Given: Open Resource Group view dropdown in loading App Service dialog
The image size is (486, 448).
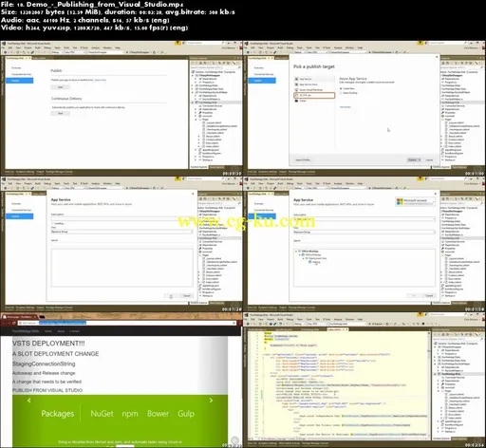Looking at the screenshot, I should 121,232.
